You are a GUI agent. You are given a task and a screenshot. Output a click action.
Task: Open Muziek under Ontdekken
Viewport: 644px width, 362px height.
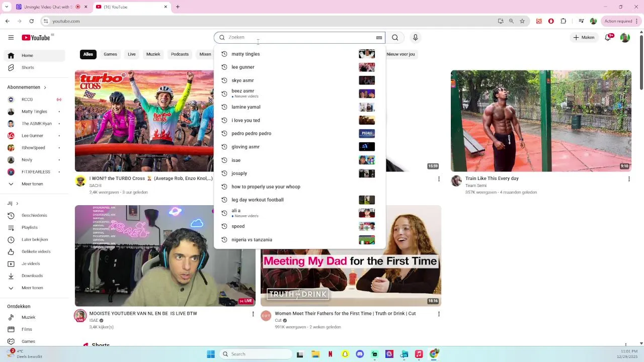coord(34,317)
